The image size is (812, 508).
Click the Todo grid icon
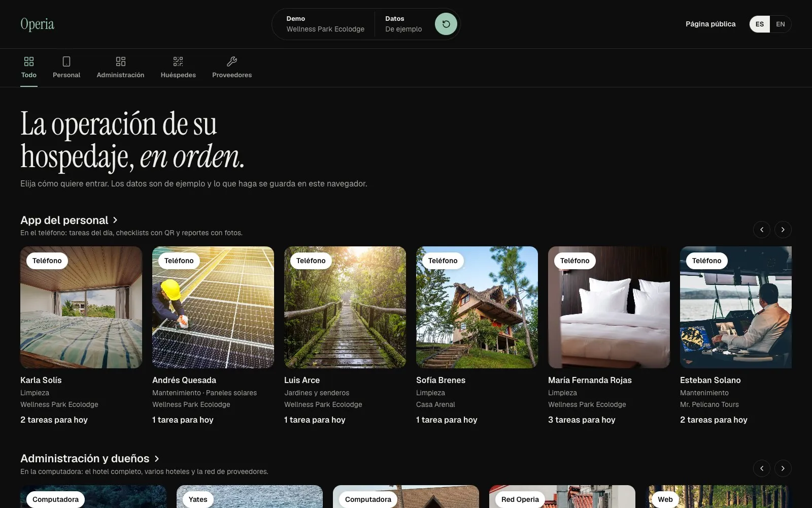pyautogui.click(x=29, y=61)
